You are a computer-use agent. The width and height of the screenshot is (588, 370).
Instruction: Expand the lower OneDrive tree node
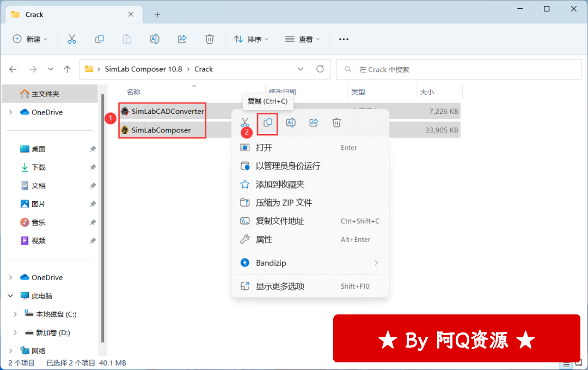click(x=10, y=277)
